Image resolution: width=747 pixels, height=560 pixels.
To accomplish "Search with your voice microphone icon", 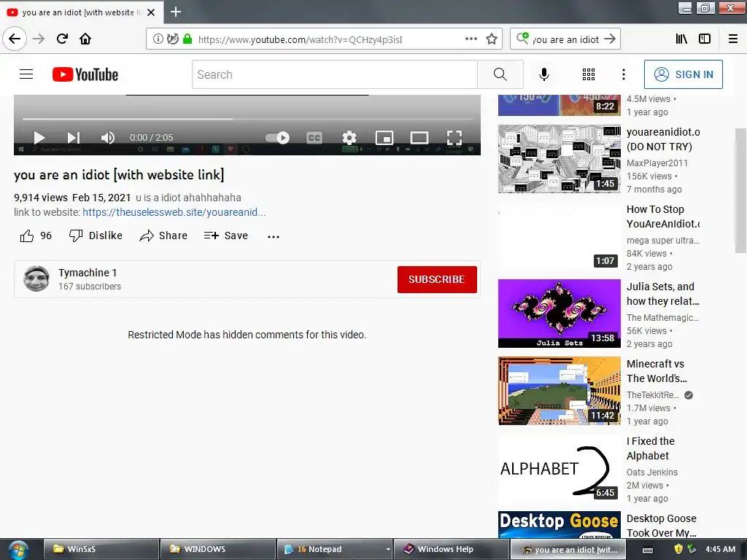I will point(544,74).
